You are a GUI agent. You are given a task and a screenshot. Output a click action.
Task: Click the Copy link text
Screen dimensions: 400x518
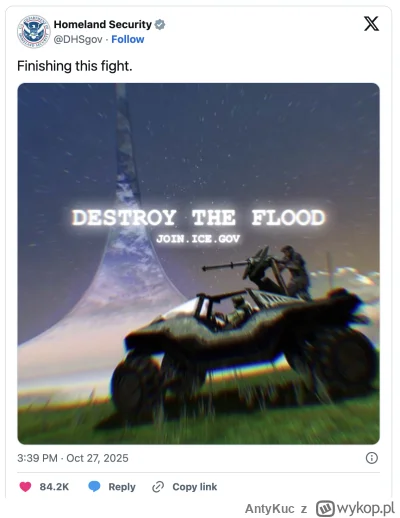coord(195,487)
